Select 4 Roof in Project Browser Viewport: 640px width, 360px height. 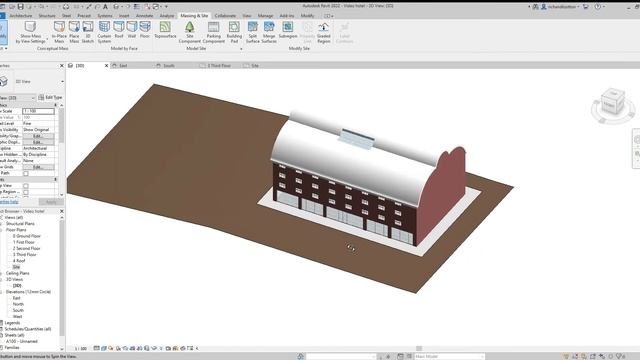pyautogui.click(x=19, y=261)
